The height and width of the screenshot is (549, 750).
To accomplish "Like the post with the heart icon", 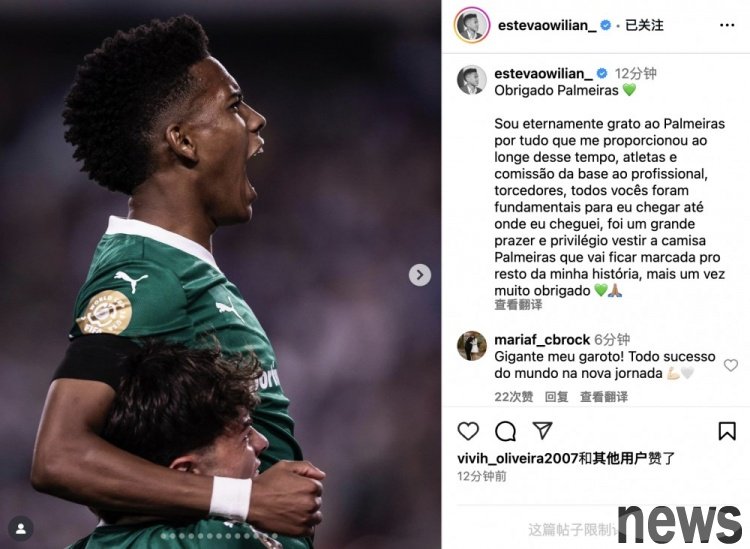I will (x=468, y=431).
